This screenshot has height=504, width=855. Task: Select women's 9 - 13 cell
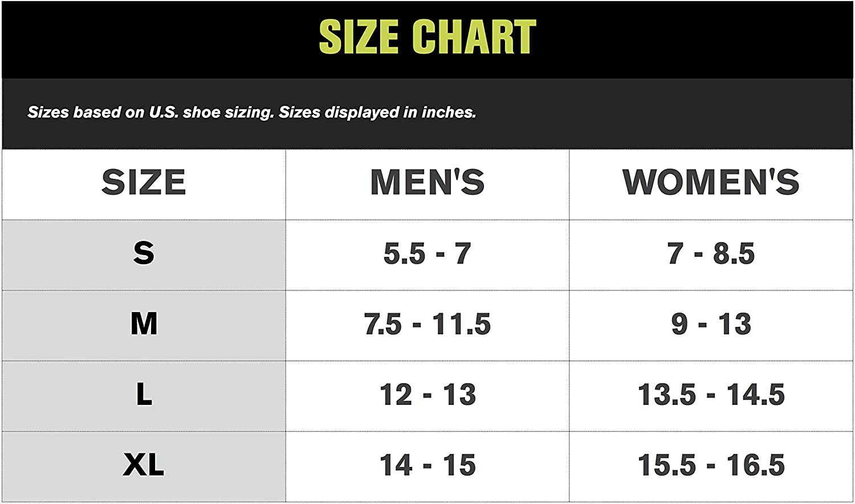pyautogui.click(x=711, y=324)
